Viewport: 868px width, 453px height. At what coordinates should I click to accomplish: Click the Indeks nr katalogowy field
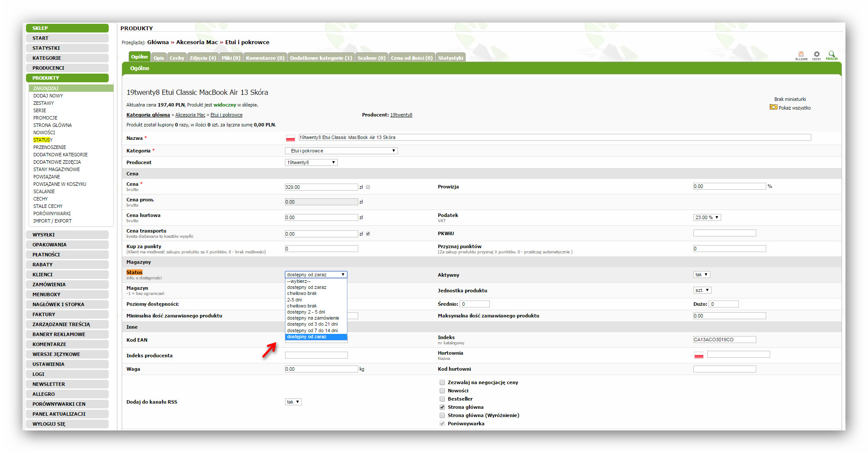[x=725, y=340]
